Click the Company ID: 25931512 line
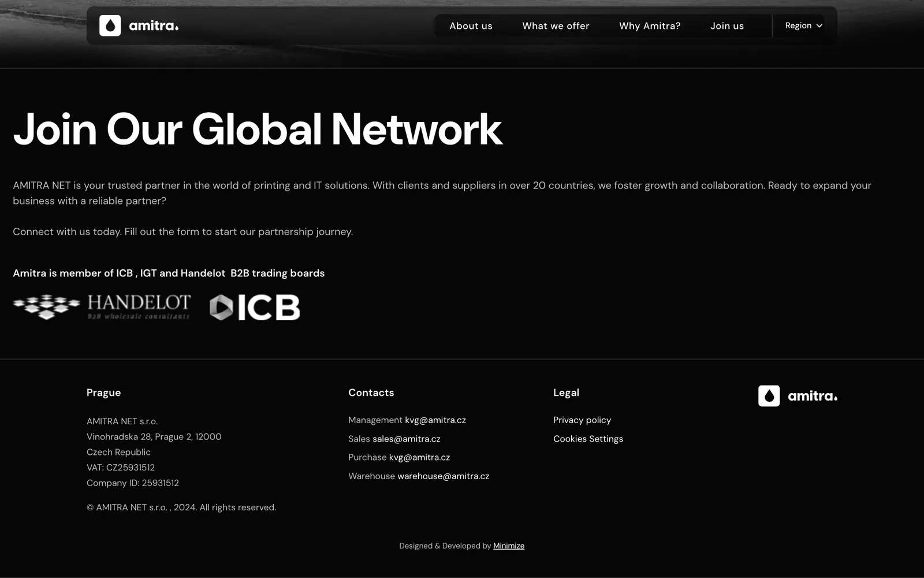Screen dimensions: 924x578 [x=133, y=483]
